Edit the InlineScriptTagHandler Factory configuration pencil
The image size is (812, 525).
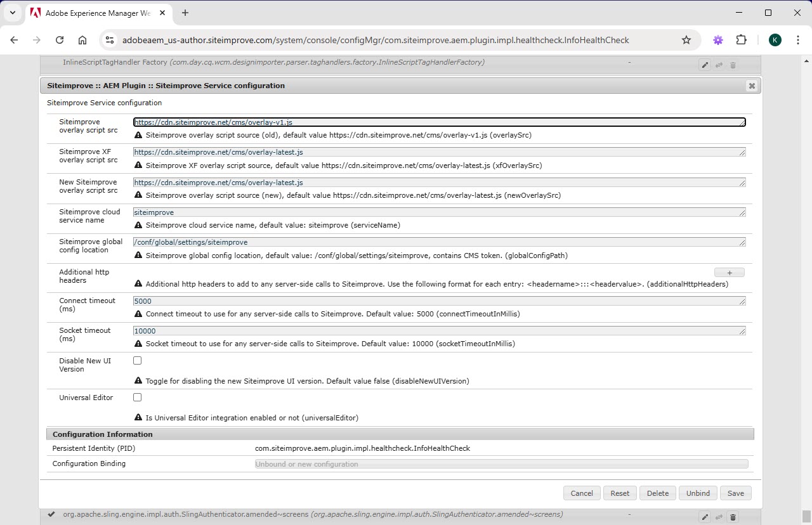tap(705, 65)
